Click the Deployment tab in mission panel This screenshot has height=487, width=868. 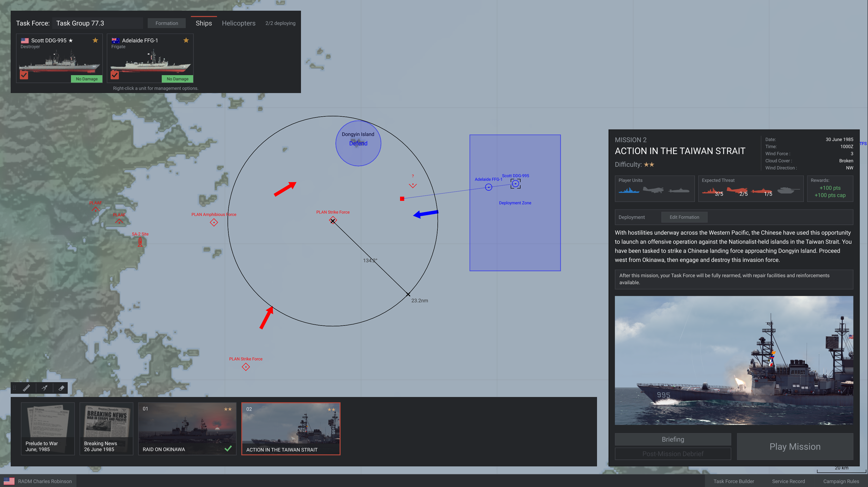pos(631,217)
